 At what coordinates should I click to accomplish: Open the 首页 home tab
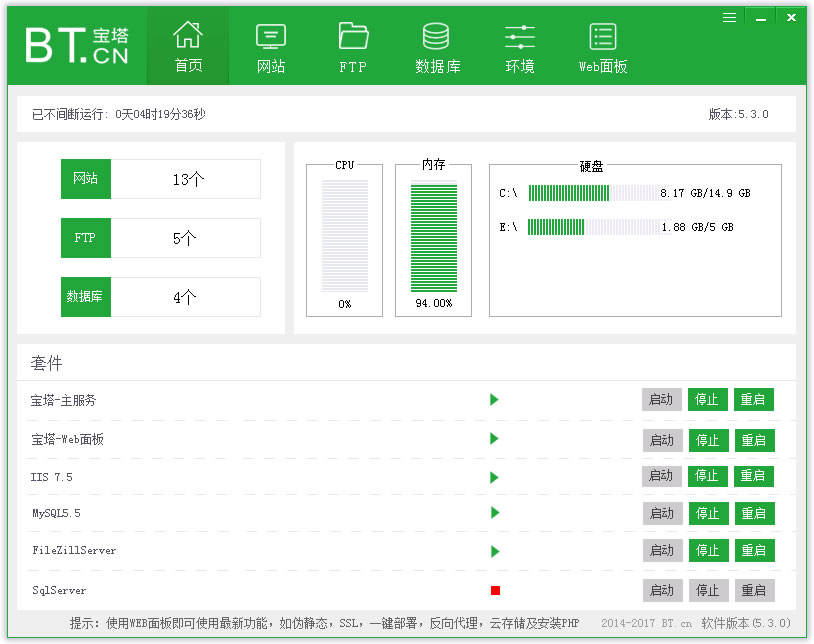[188, 47]
